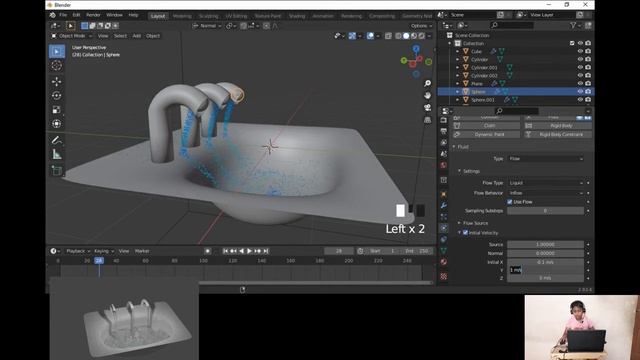Image resolution: width=640 pixels, height=360 pixels.
Task: Toggle auto keying record button
Action: point(207,251)
